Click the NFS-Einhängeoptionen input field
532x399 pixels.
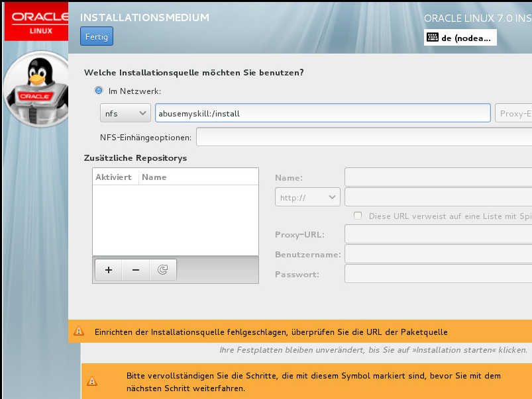point(364,137)
